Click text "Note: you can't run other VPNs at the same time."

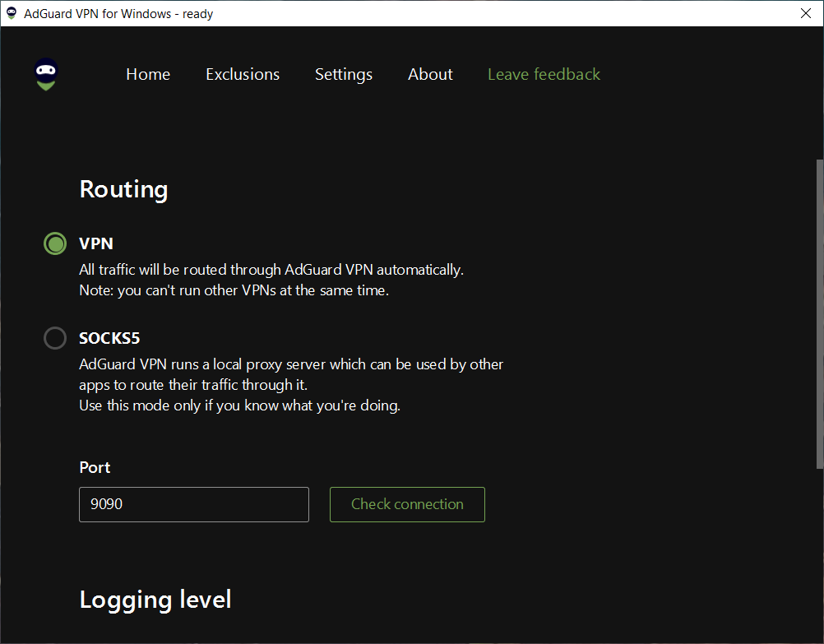[234, 290]
